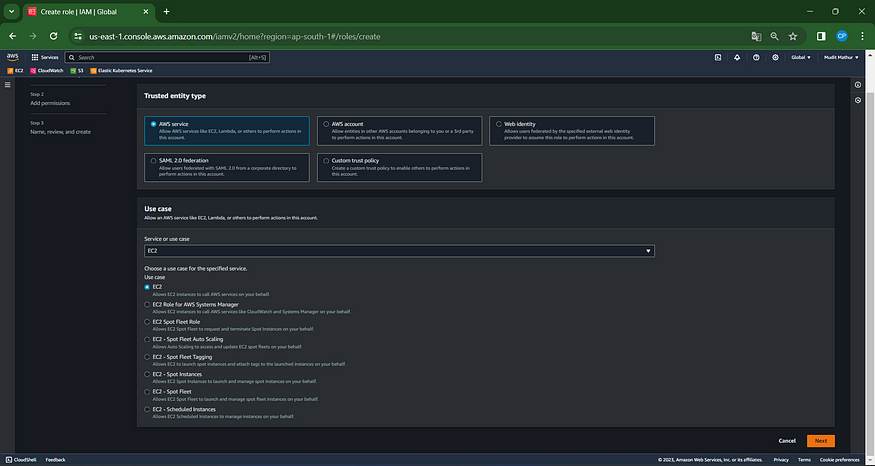The width and height of the screenshot is (875, 466).
Task: Open the Privacy link in footer
Action: 781,460
